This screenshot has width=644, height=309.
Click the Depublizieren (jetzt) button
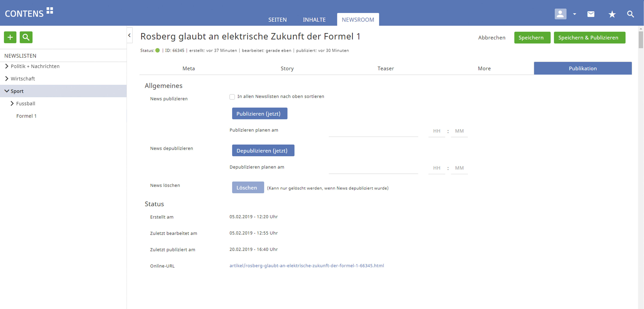263,150
